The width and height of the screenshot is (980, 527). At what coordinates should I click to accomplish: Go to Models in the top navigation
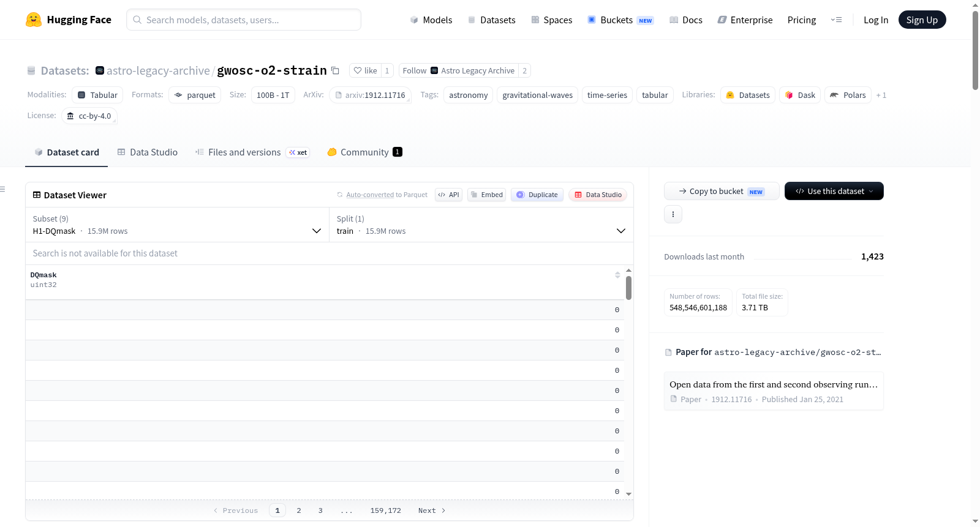pyautogui.click(x=431, y=20)
